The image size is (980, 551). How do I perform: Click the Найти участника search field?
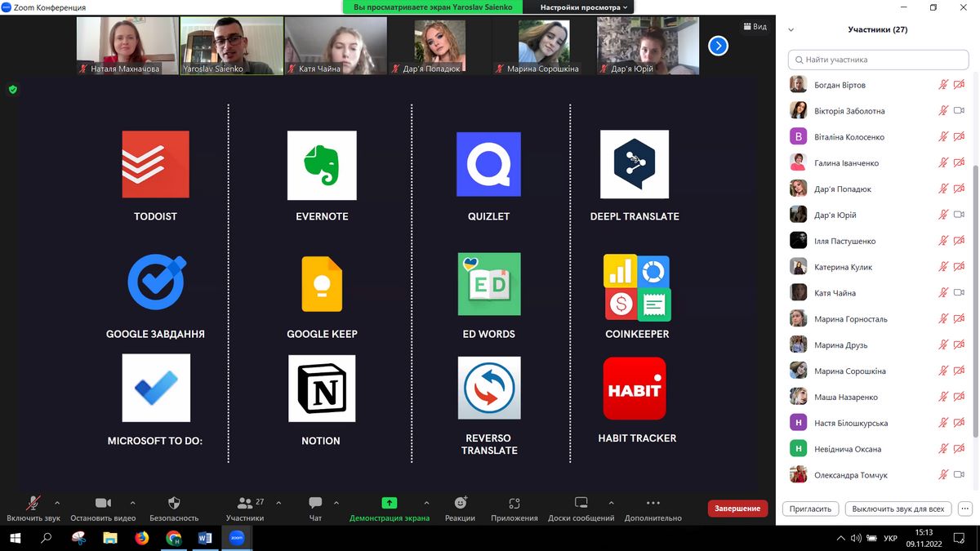[x=878, y=60]
